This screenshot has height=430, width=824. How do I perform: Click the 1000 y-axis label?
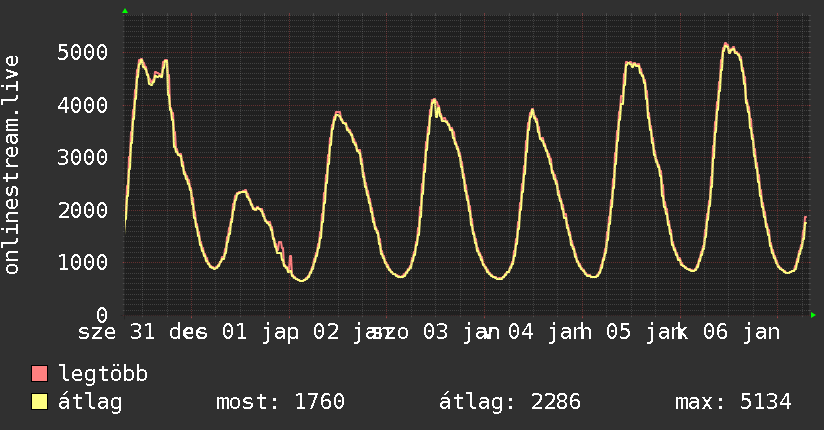[83, 262]
